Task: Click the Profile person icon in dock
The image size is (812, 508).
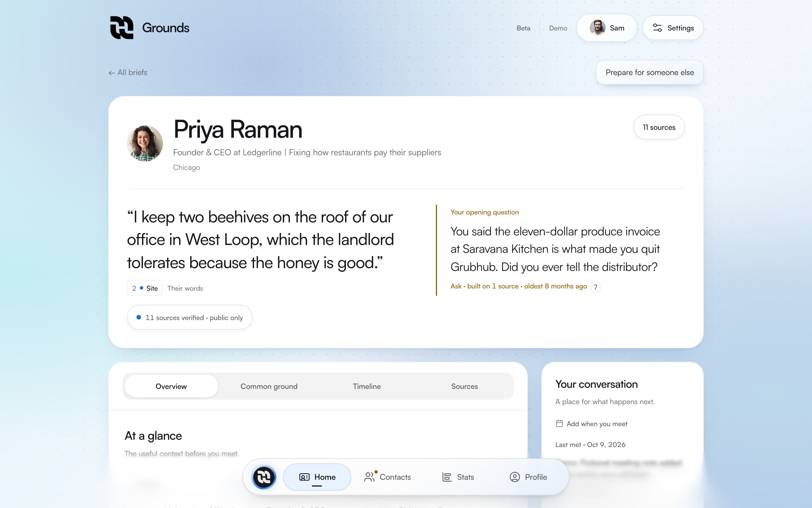Action: [x=515, y=477]
